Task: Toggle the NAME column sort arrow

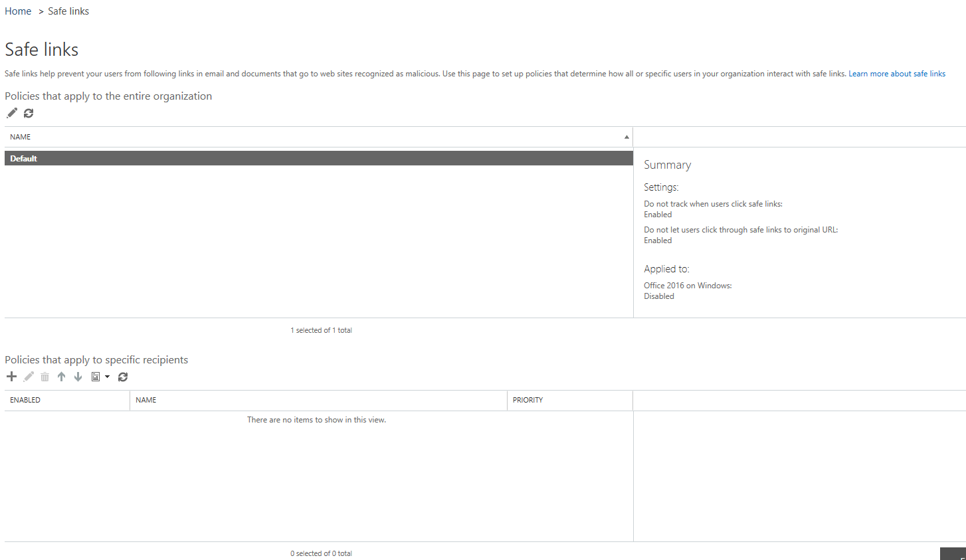Action: coord(627,137)
